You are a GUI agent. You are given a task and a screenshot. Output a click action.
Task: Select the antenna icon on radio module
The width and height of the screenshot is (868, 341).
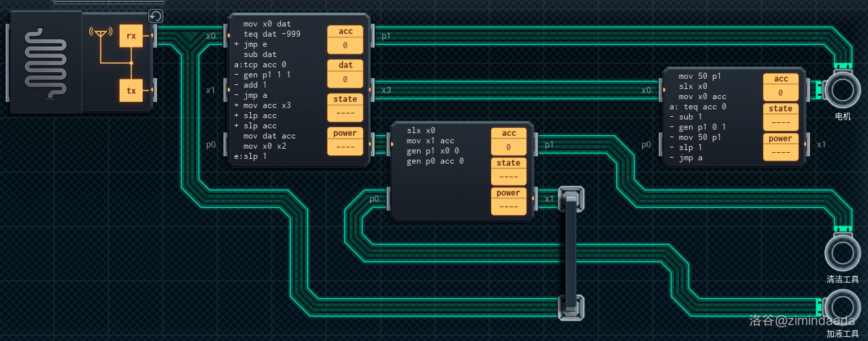tap(100, 33)
